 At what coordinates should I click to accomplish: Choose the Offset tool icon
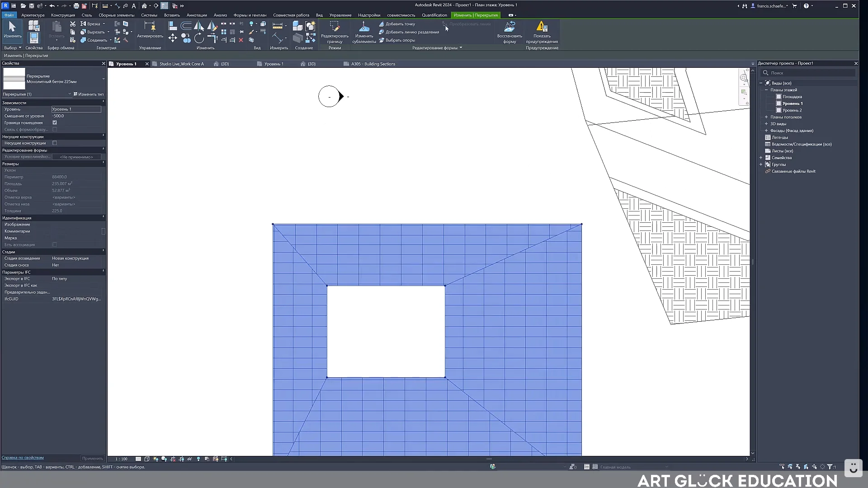186,26
